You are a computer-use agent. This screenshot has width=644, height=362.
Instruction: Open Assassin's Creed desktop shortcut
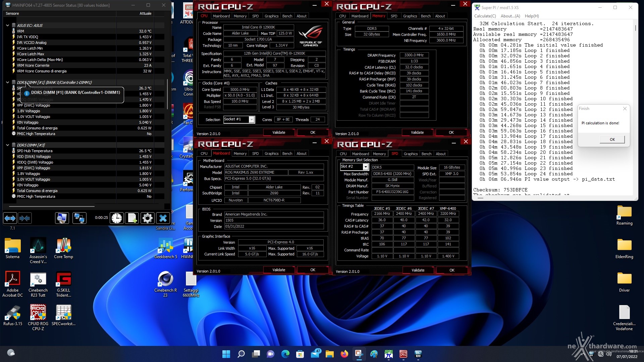pyautogui.click(x=38, y=251)
